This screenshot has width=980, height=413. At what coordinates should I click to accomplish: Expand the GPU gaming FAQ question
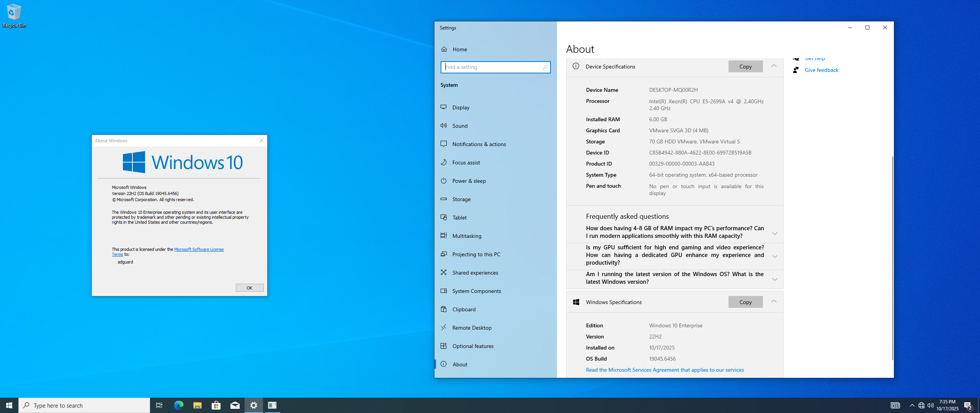tap(774, 257)
